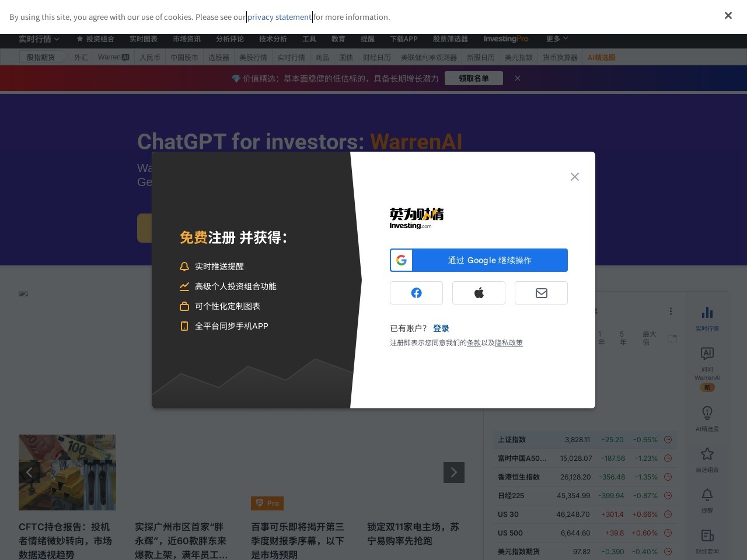
Task: Open the chart options three-dot menu
Action: click(671, 311)
